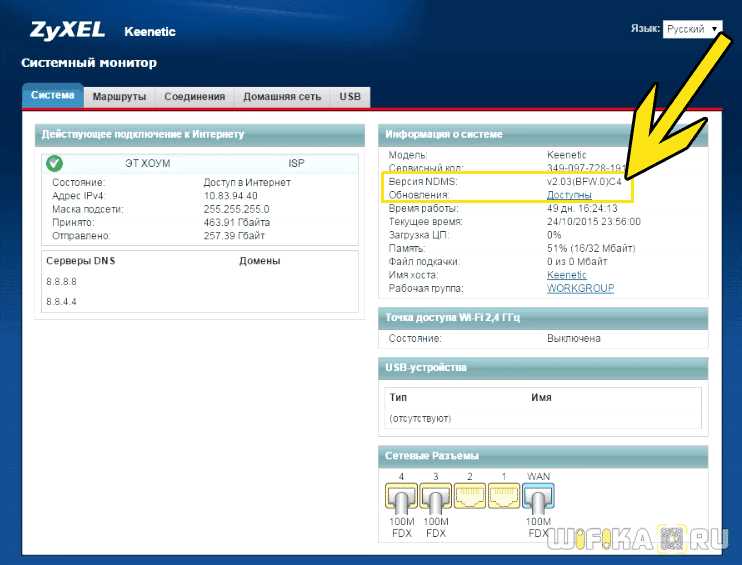The image size is (742, 565).
Task: Click LAN port 4 icon
Action: [401, 498]
